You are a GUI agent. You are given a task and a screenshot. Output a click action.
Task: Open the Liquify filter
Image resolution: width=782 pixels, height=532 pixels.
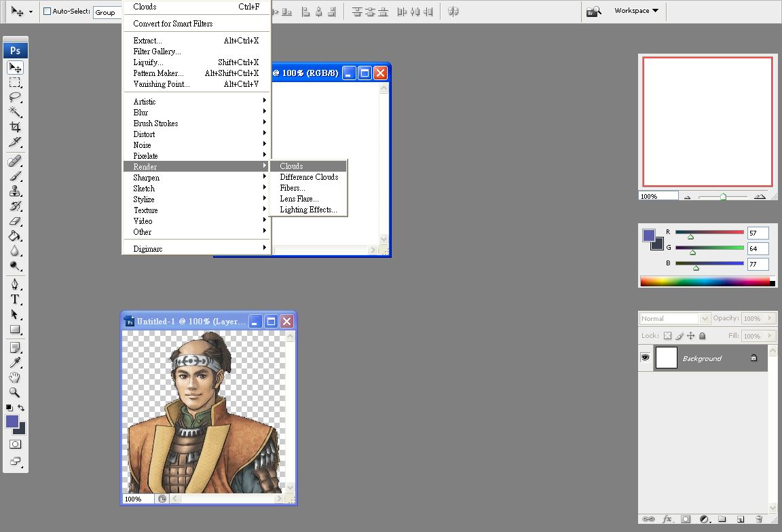197,62
